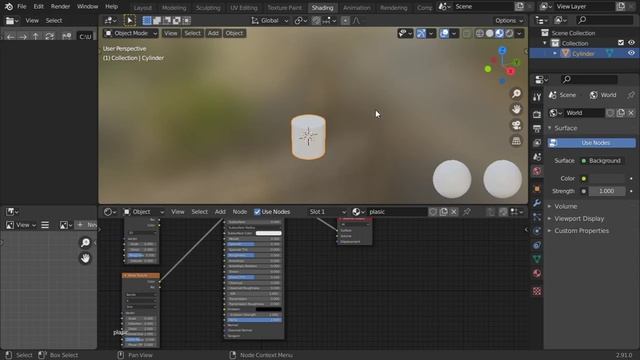Open the Modifiers wrench tab icon

click(537, 203)
